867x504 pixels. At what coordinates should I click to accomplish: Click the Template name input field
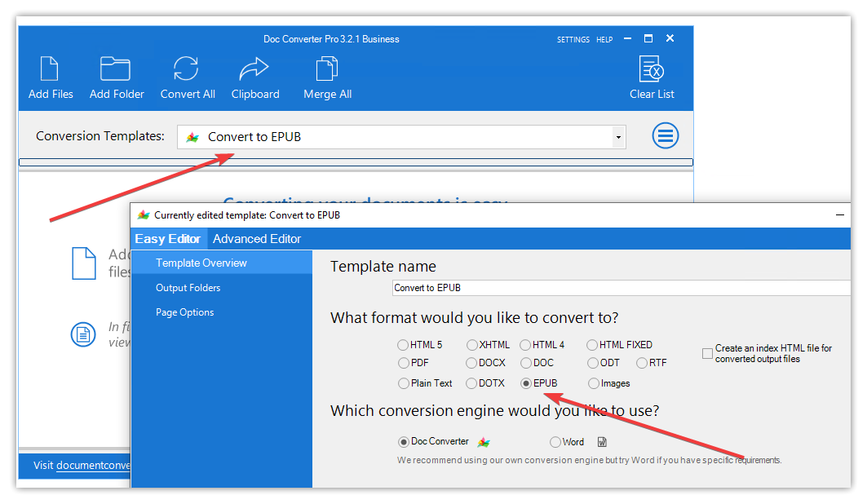[x=621, y=288]
